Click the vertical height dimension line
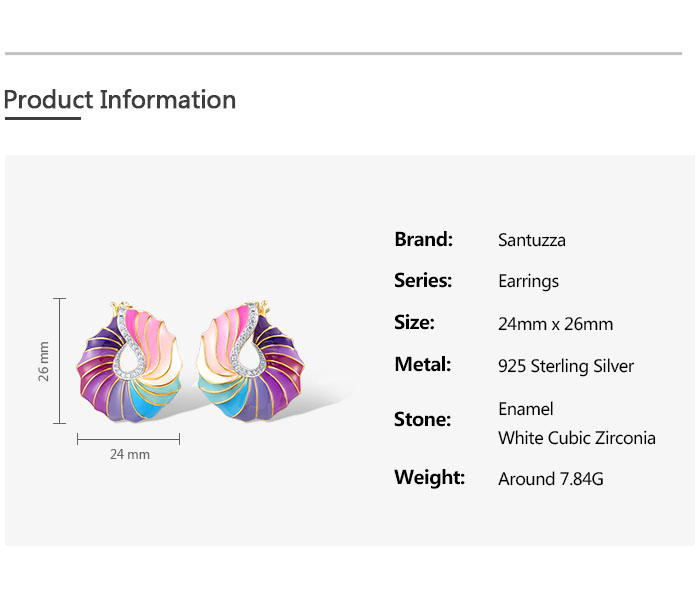Image resolution: width=700 pixels, height=596 pixels. pyautogui.click(x=60, y=361)
